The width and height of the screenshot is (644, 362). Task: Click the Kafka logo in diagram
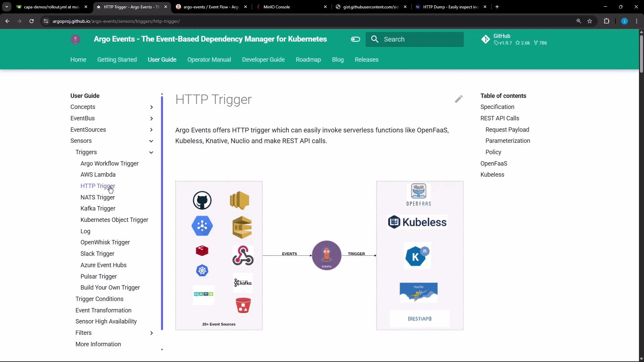coord(243,283)
